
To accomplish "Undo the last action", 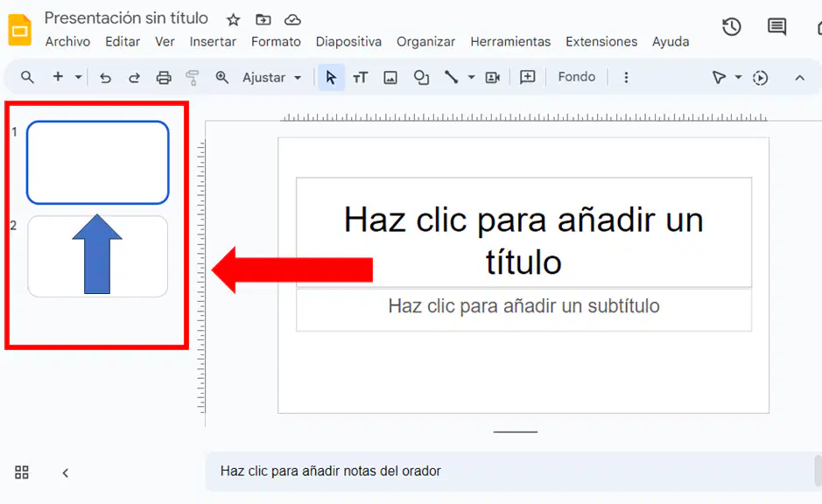I will pyautogui.click(x=105, y=78).
